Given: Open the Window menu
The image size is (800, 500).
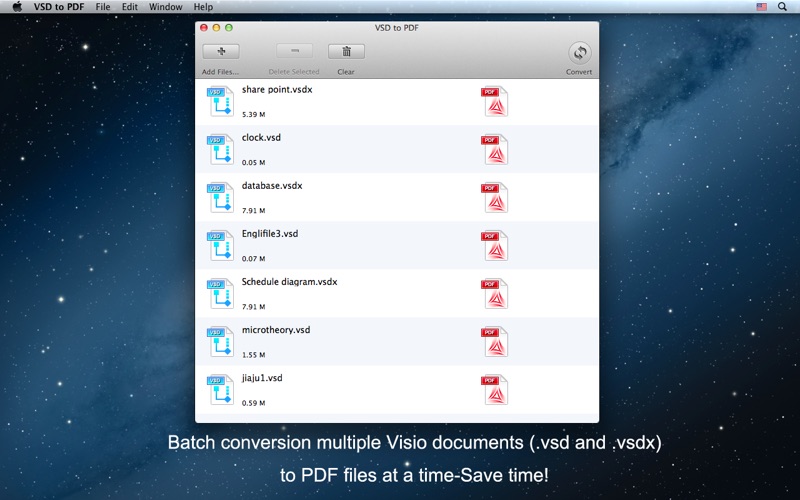Looking at the screenshot, I should [165, 7].
